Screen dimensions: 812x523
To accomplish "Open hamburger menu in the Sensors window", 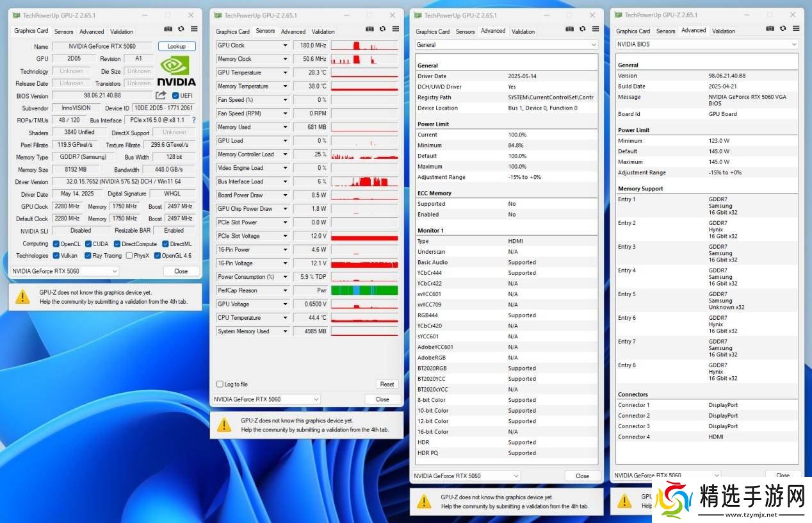I will [x=395, y=29].
